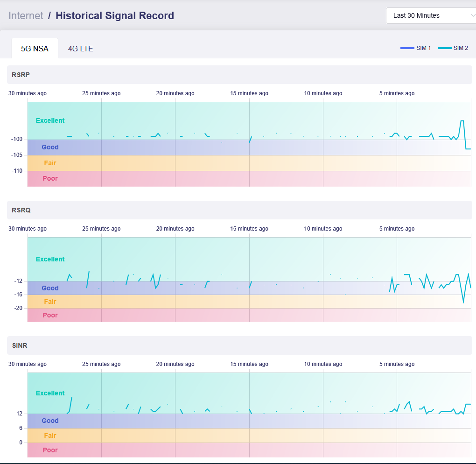Viewport: 476px width, 464px height.
Task: Click Historical Signal Record page title
Action: click(x=115, y=15)
